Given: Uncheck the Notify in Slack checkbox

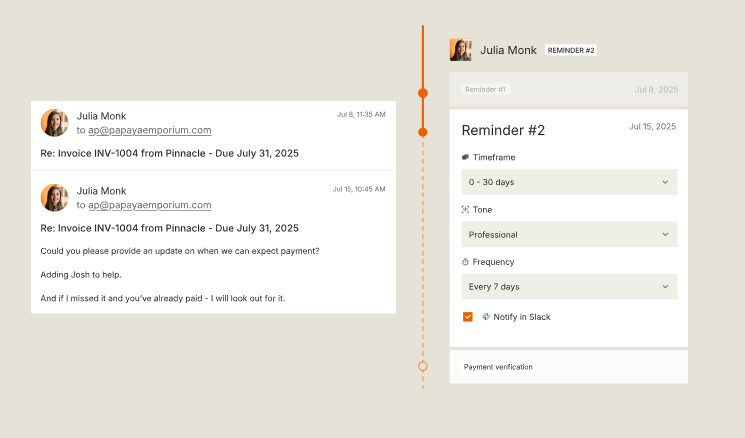Looking at the screenshot, I should coord(468,317).
